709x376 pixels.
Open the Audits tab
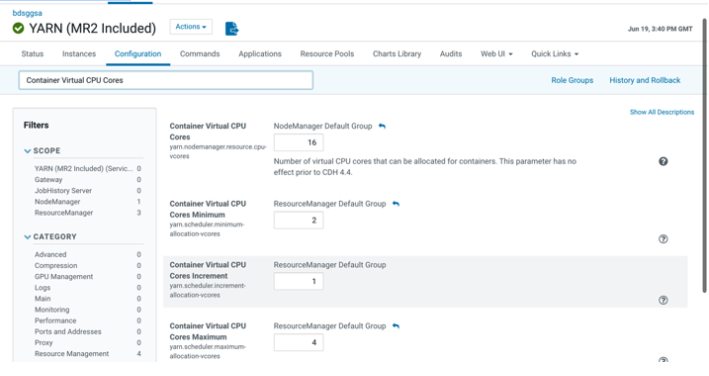point(451,54)
